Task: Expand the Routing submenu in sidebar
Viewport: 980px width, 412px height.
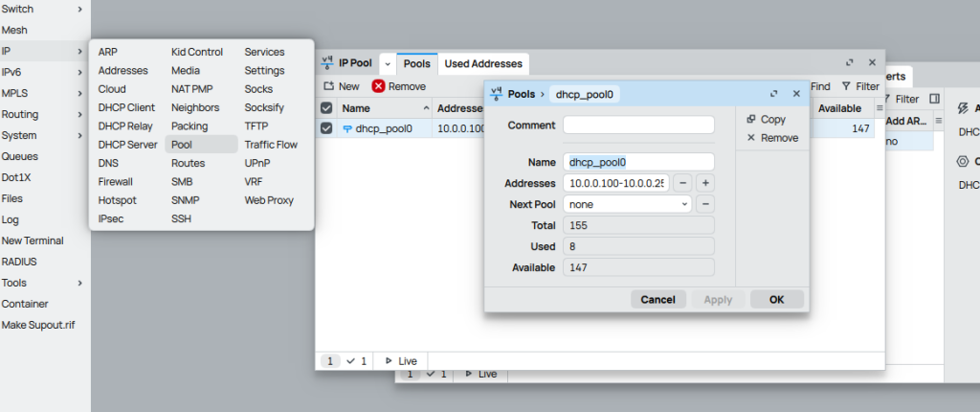Action: pyautogui.click(x=79, y=114)
